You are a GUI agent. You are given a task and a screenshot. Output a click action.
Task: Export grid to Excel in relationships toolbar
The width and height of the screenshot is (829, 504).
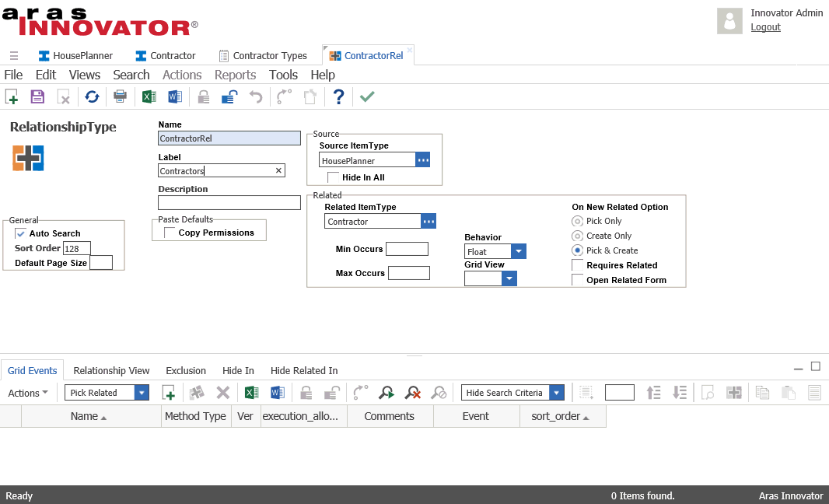click(252, 393)
